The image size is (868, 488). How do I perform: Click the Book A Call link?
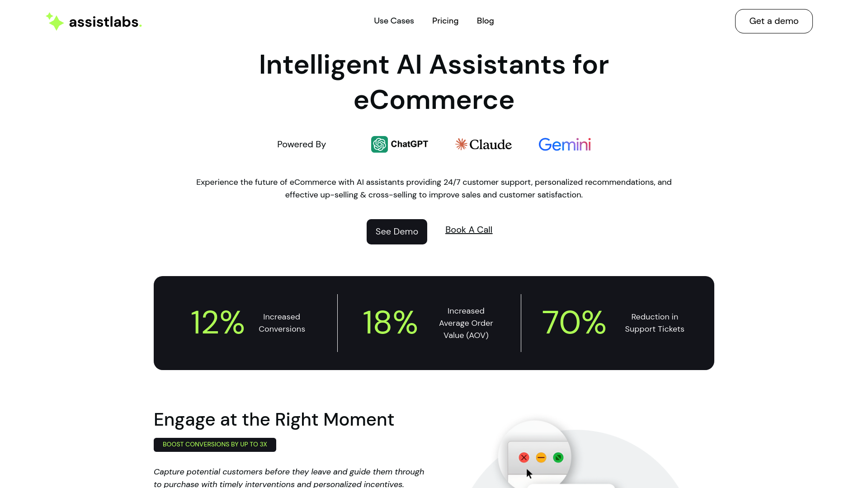[x=468, y=230]
